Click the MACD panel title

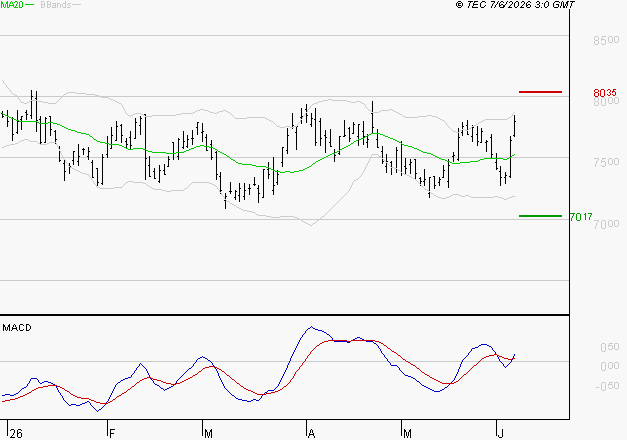17,328
